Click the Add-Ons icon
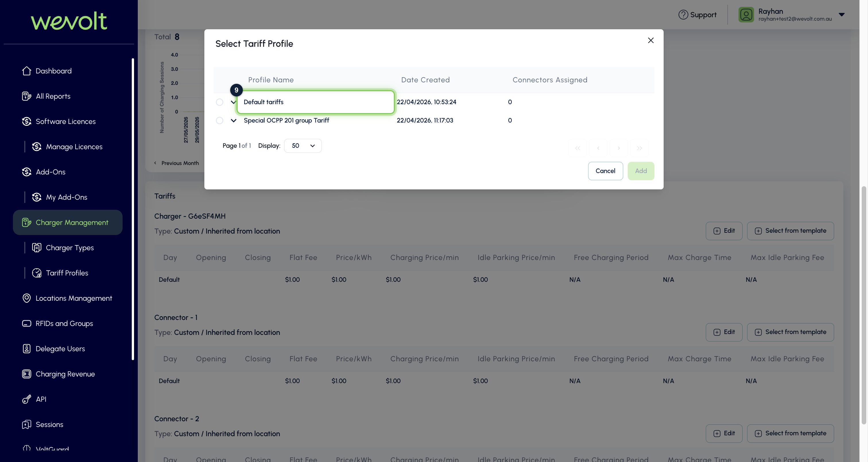 click(x=27, y=172)
